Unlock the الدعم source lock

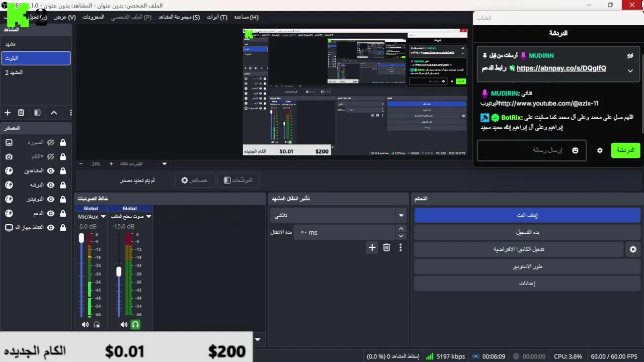[x=63, y=213]
